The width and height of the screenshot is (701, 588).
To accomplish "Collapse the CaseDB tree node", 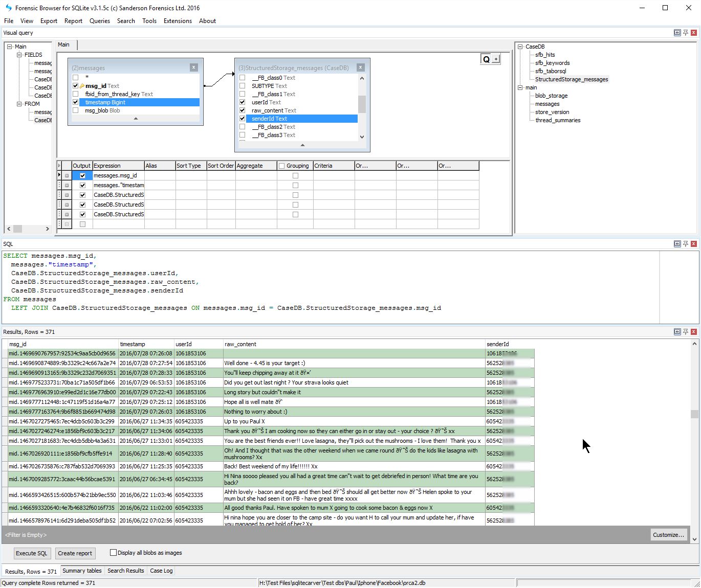I will (x=520, y=47).
